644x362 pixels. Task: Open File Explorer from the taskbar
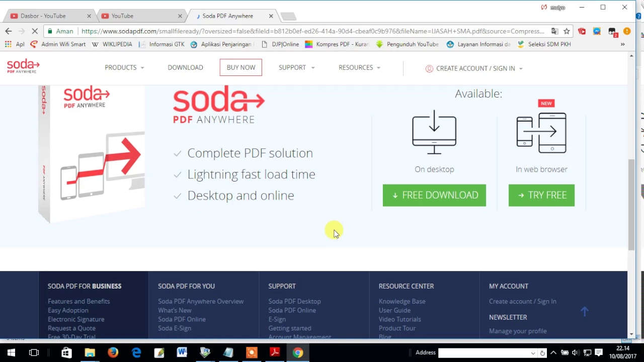(90, 352)
